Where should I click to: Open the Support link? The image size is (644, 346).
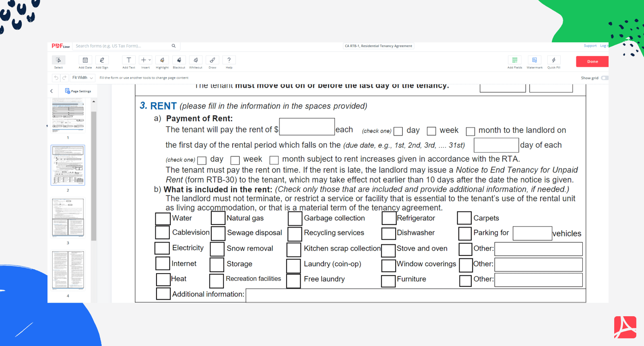pyautogui.click(x=590, y=46)
